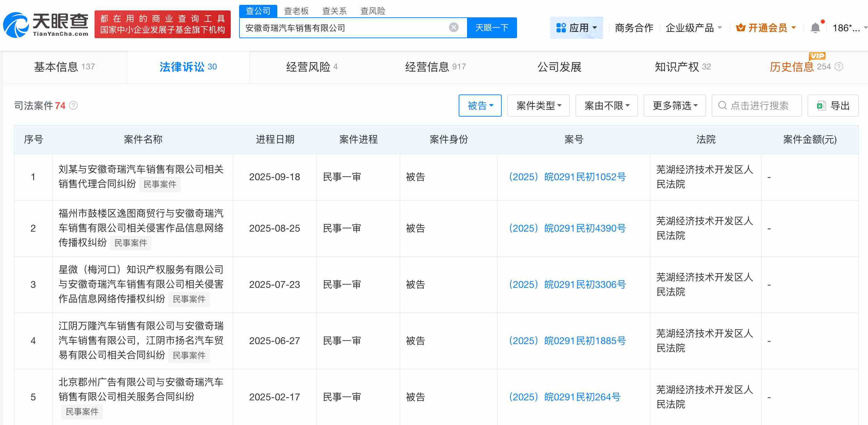This screenshot has width=868, height=425.
Task: Open notifications via the bell icon
Action: [816, 27]
